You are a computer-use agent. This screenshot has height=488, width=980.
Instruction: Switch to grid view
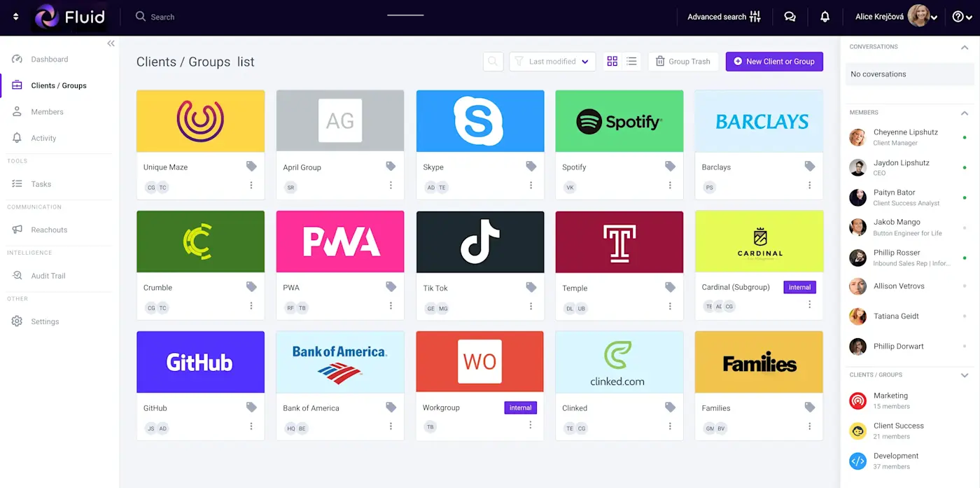(x=612, y=62)
